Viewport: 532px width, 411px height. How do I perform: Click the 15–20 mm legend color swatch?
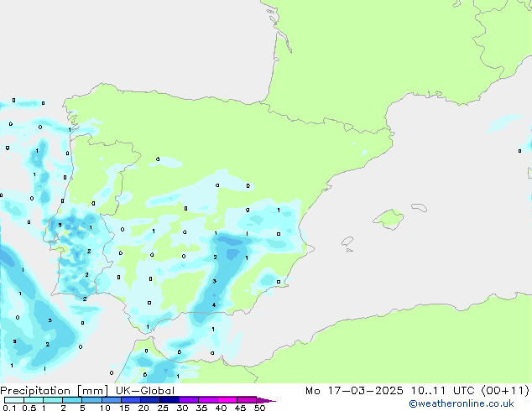tap(131, 400)
